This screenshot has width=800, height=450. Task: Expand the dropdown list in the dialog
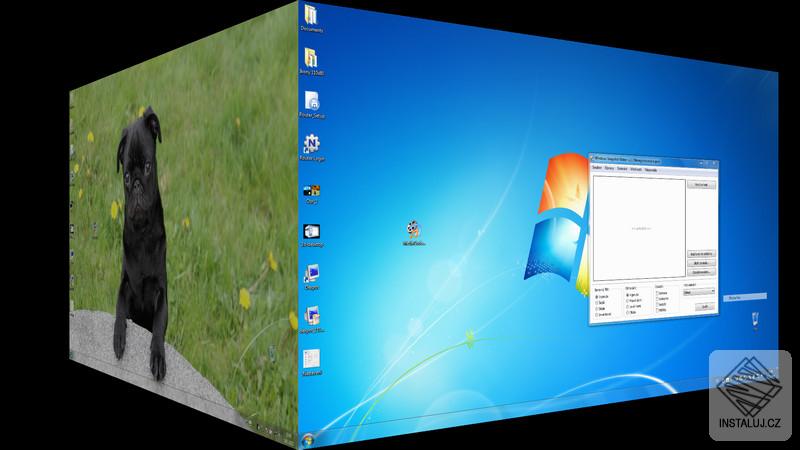pyautogui.click(x=699, y=292)
